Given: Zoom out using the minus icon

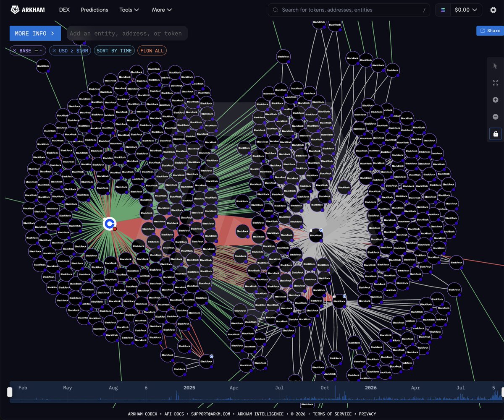Looking at the screenshot, I should tap(495, 117).
